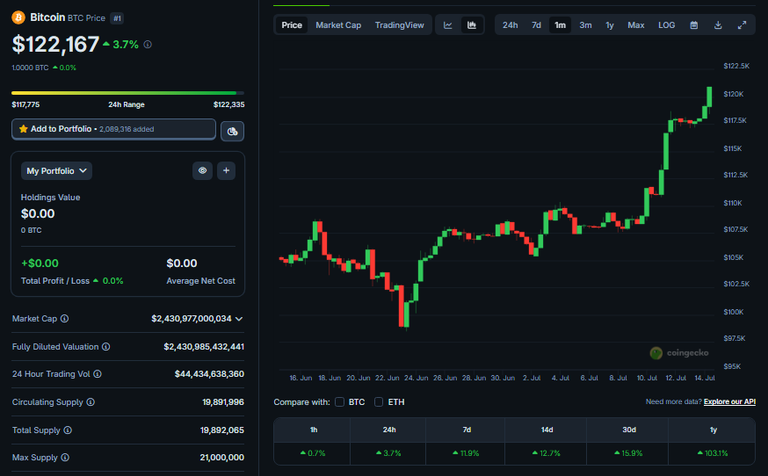Screen dimensions: 768x476
Task: Click the Bitcoin price $122,167
Action: click(x=55, y=45)
